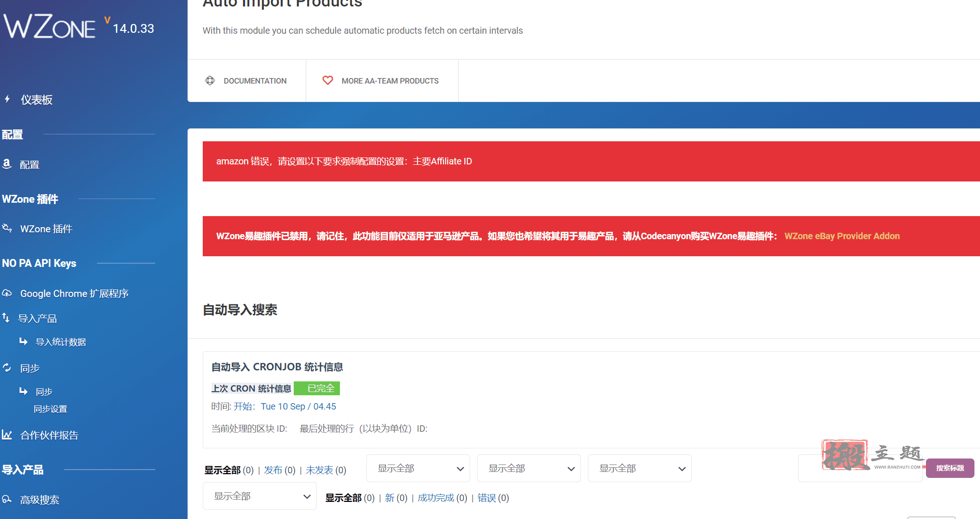Click the start time Tue 10 Sep / 04.45

coord(298,406)
